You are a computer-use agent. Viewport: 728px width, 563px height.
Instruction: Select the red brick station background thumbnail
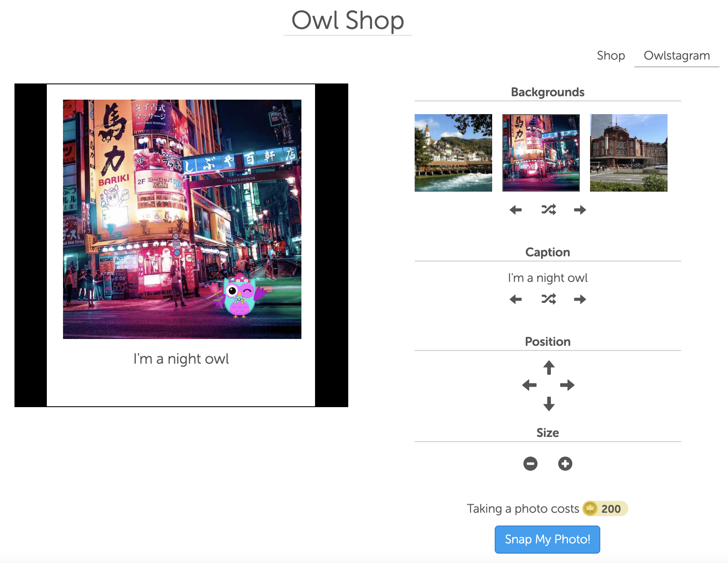pyautogui.click(x=629, y=153)
